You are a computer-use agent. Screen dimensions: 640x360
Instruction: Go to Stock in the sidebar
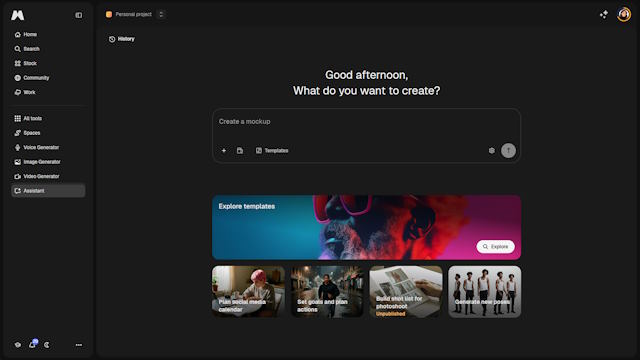(48, 63)
